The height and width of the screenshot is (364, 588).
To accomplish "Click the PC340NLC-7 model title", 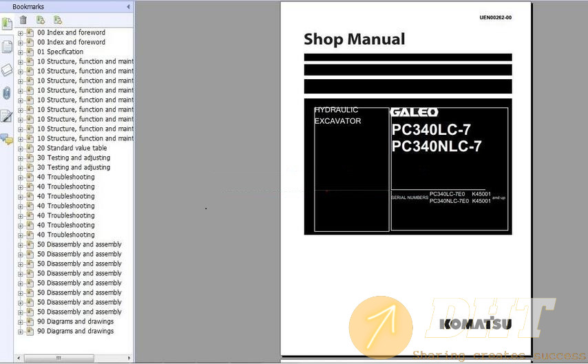I will point(437,146).
